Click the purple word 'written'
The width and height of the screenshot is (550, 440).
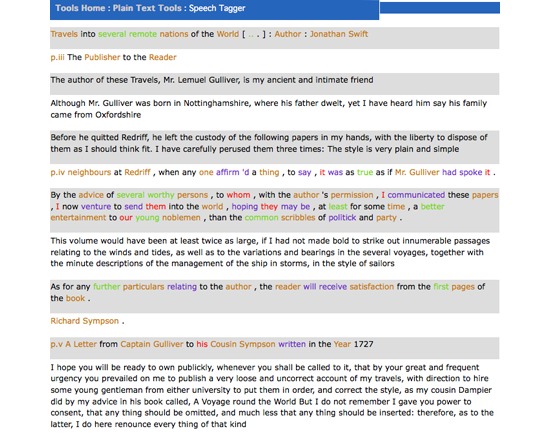pyautogui.click(x=292, y=344)
